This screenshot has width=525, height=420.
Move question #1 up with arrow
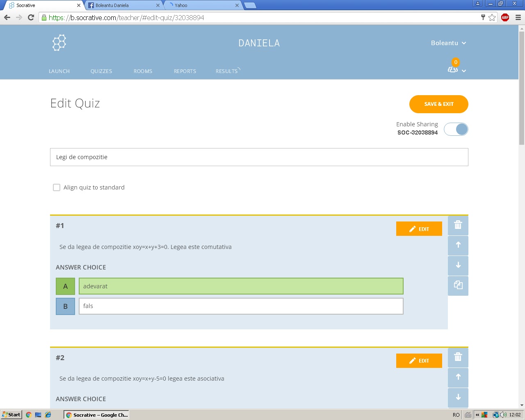pos(458,245)
